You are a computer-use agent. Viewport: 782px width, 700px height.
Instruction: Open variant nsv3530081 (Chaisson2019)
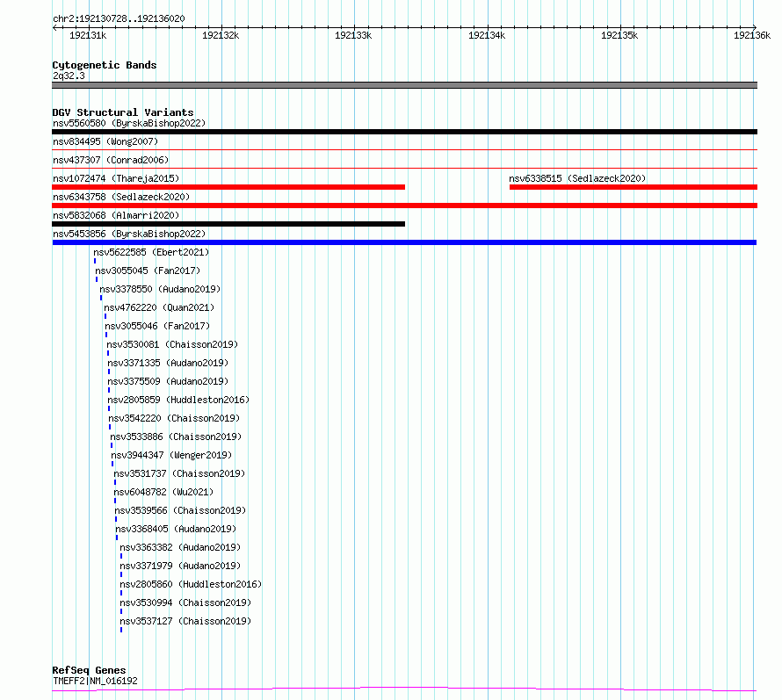coord(172,344)
